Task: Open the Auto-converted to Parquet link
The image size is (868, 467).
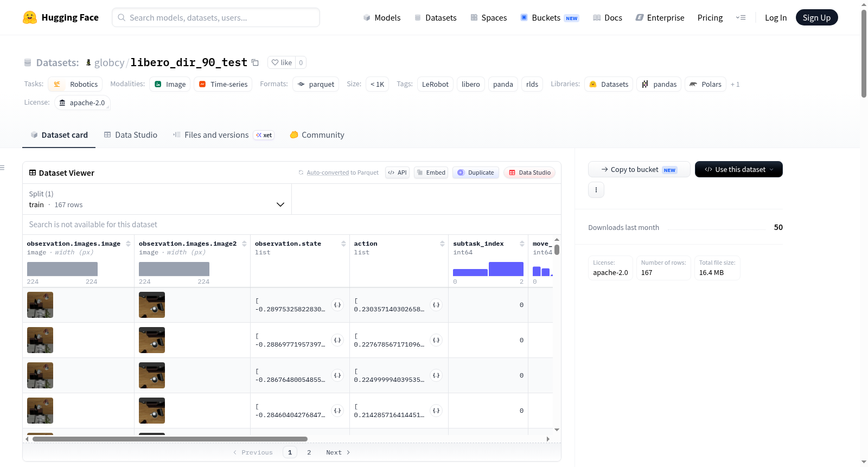Action: pos(342,172)
